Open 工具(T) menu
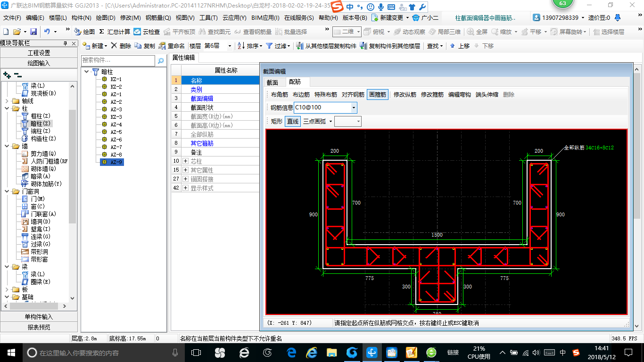Screen dimensions: 644x362 click(x=208, y=18)
